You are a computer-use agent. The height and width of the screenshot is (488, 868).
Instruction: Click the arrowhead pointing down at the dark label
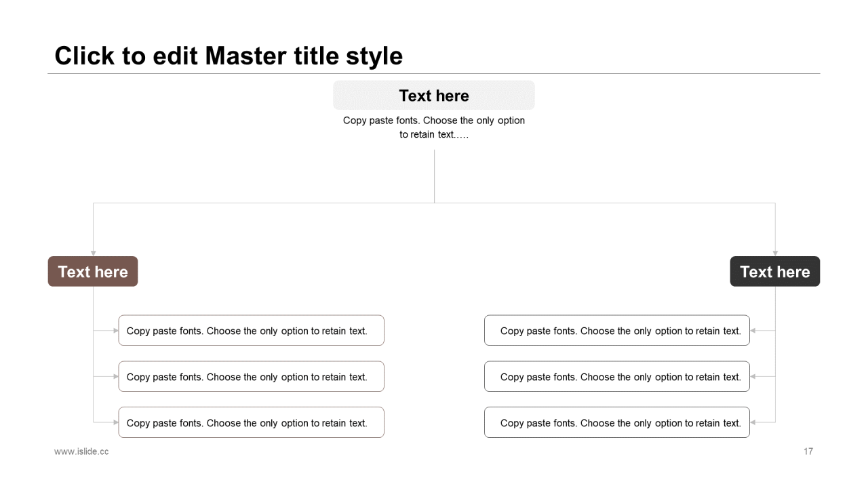coord(775,253)
